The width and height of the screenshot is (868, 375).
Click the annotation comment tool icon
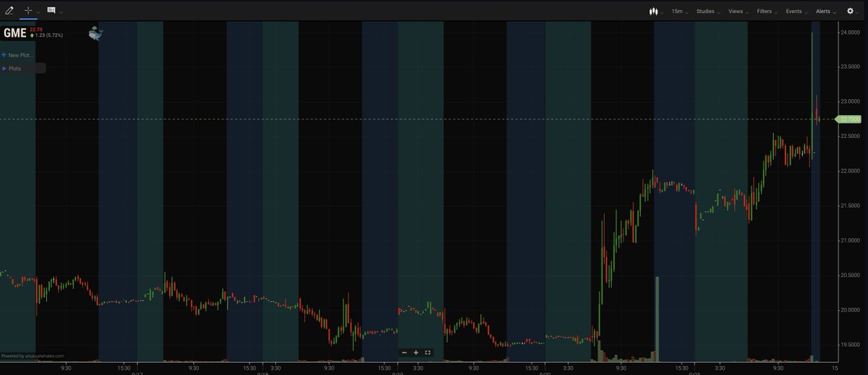coord(51,11)
